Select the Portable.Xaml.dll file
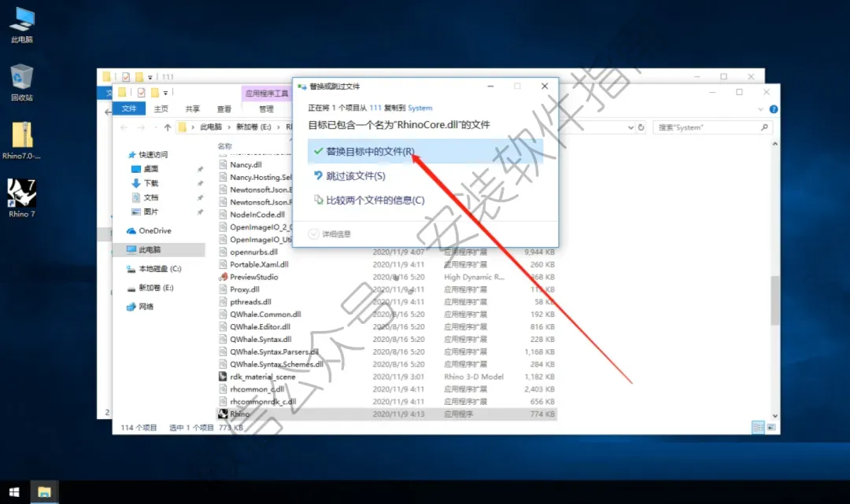 click(259, 264)
